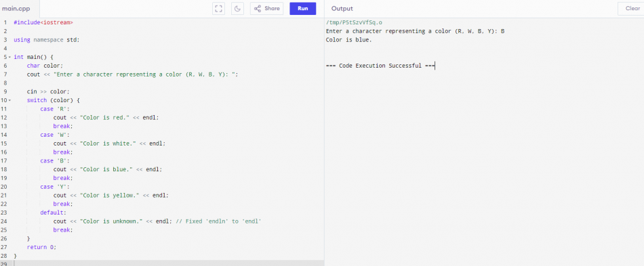Share the code with Share button
The image size is (644, 266).
click(266, 8)
